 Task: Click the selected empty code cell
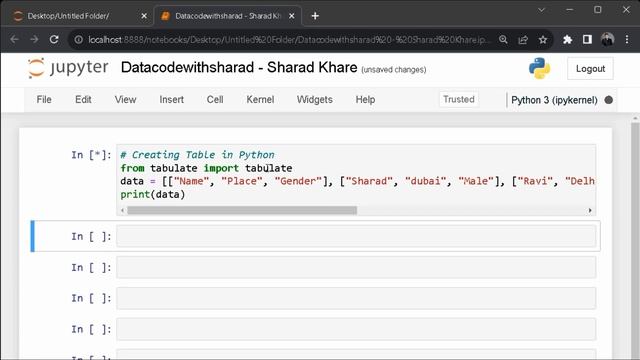click(x=356, y=236)
